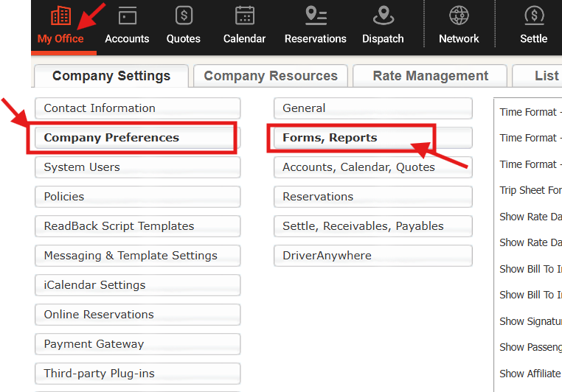This screenshot has height=392, width=562.
Task: Open Forms, Reports preferences section
Action: (373, 138)
